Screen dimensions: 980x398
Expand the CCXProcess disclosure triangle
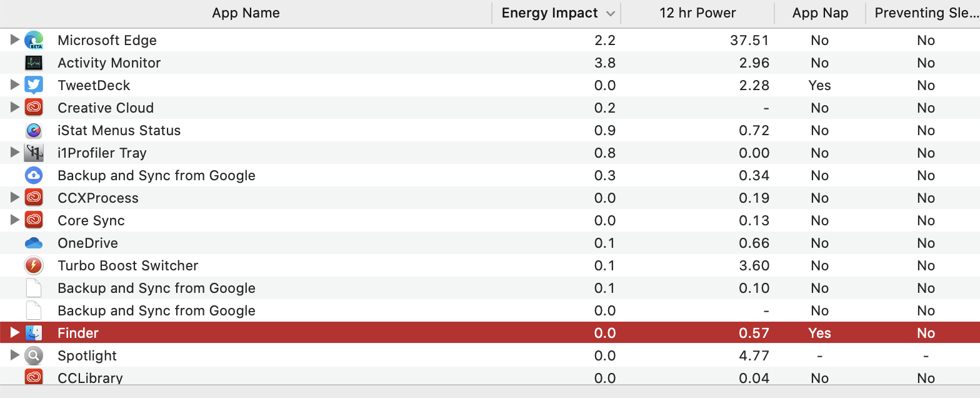15,198
